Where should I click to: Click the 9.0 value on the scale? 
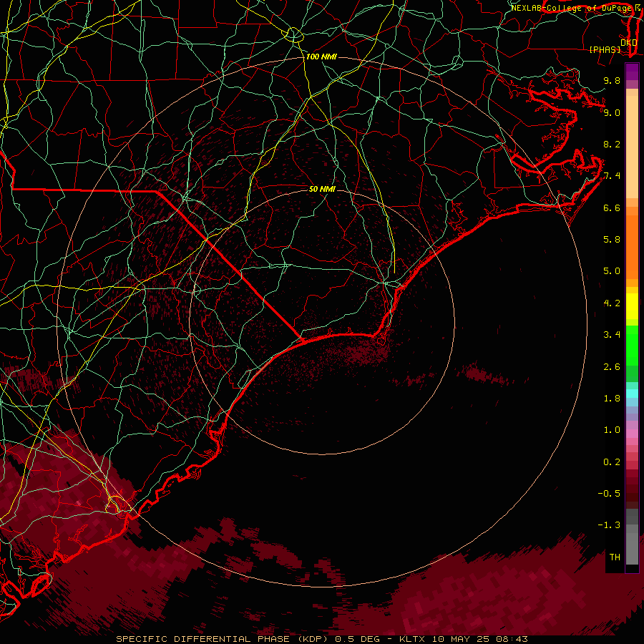tap(612, 113)
